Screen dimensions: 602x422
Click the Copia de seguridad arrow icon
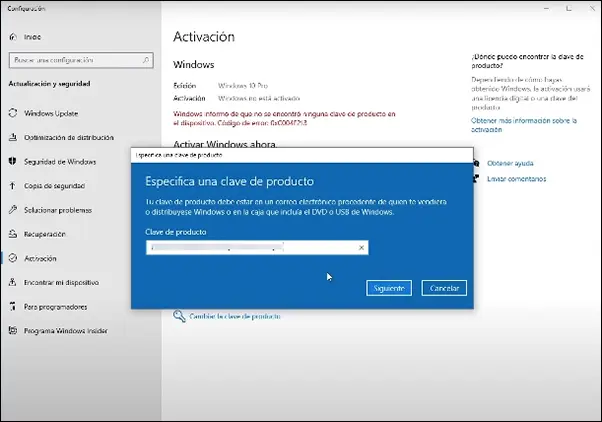coord(13,185)
